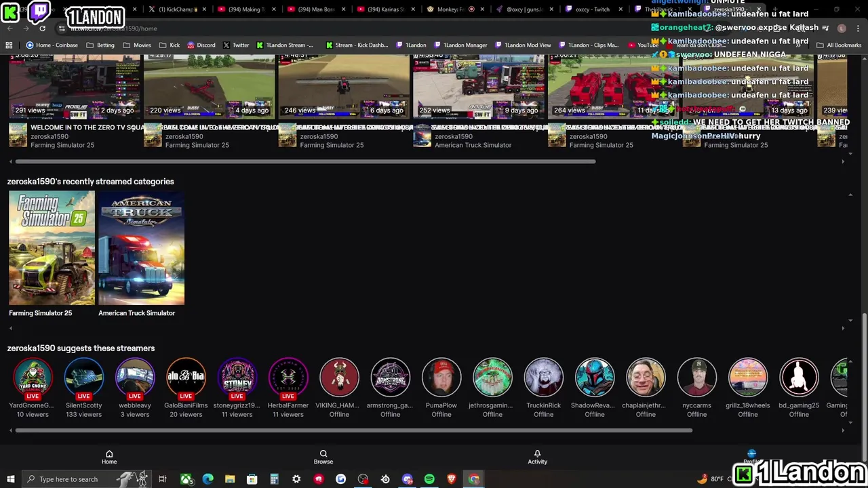Image resolution: width=868 pixels, height=488 pixels.
Task: Open the Twitter bookmark
Action: pyautogui.click(x=236, y=45)
